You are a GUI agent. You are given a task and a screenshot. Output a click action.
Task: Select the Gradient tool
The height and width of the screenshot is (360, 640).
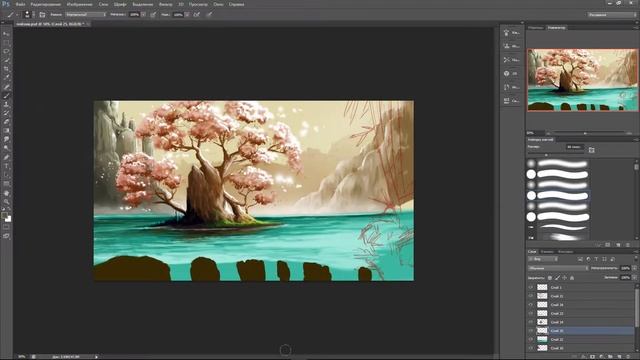click(x=6, y=131)
